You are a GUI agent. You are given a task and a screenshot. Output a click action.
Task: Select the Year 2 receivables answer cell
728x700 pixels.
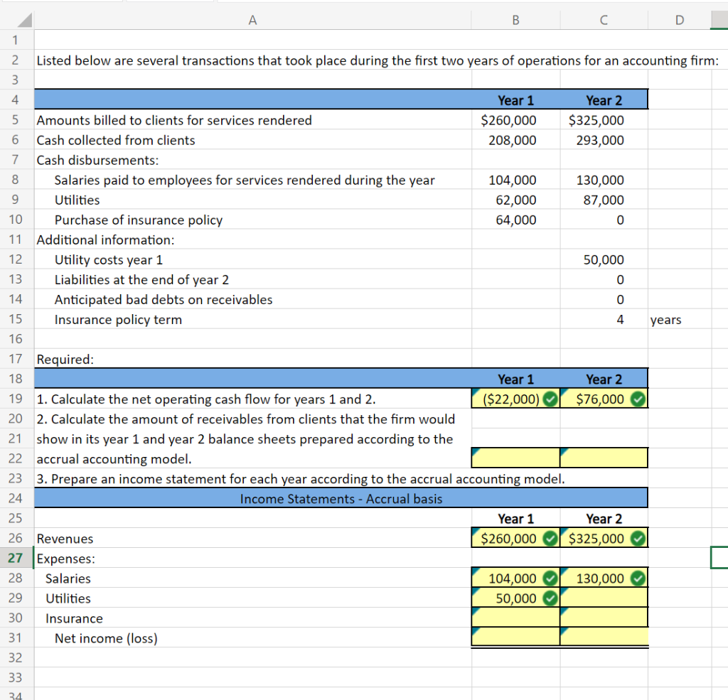click(x=604, y=458)
